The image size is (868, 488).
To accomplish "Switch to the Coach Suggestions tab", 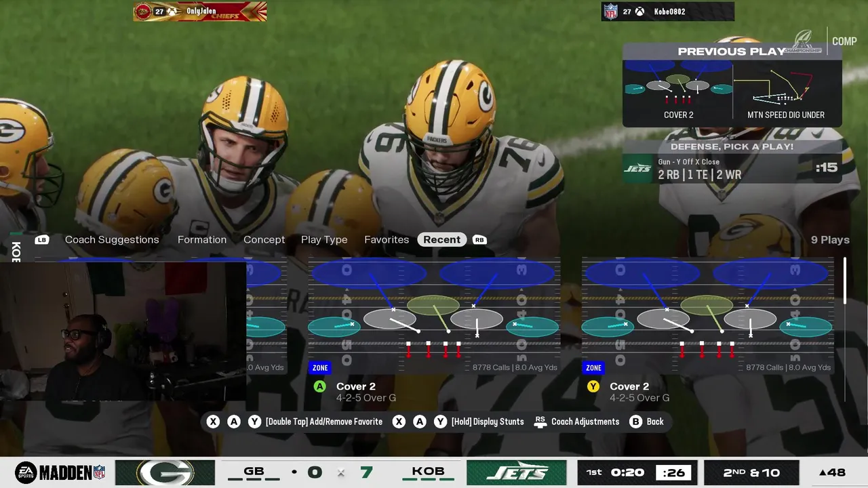I will pos(112,239).
